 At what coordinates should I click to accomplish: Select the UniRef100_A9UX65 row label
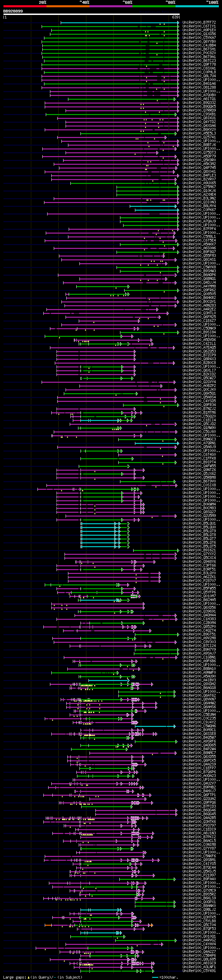coord(199,183)
